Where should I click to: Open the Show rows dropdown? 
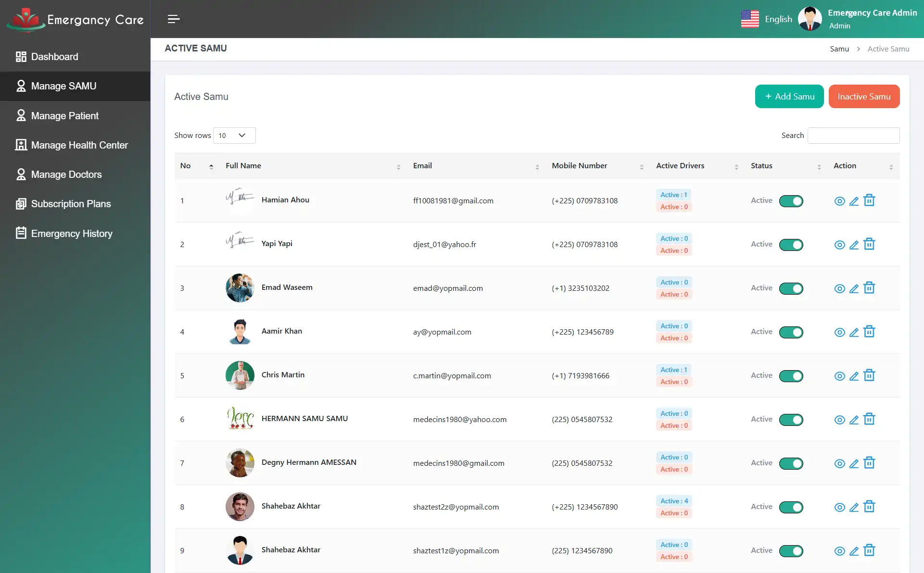coord(234,136)
